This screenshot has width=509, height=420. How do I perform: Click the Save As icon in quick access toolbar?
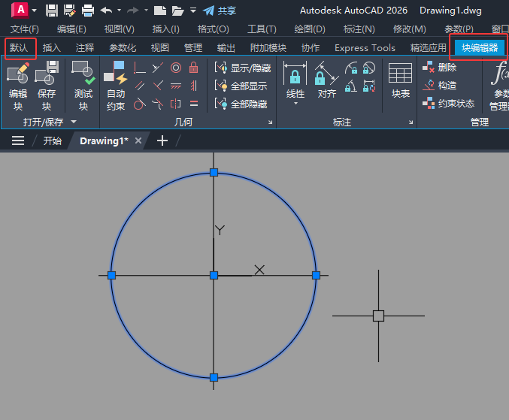click(x=70, y=11)
